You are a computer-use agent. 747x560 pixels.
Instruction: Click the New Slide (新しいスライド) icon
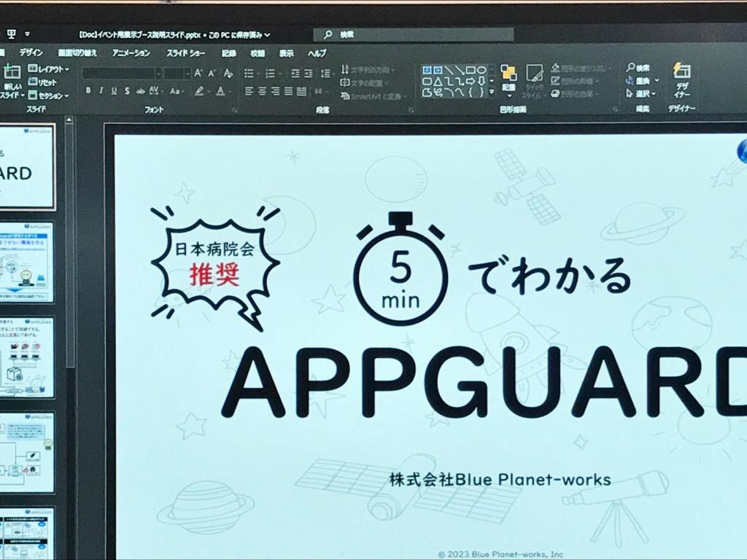12,72
